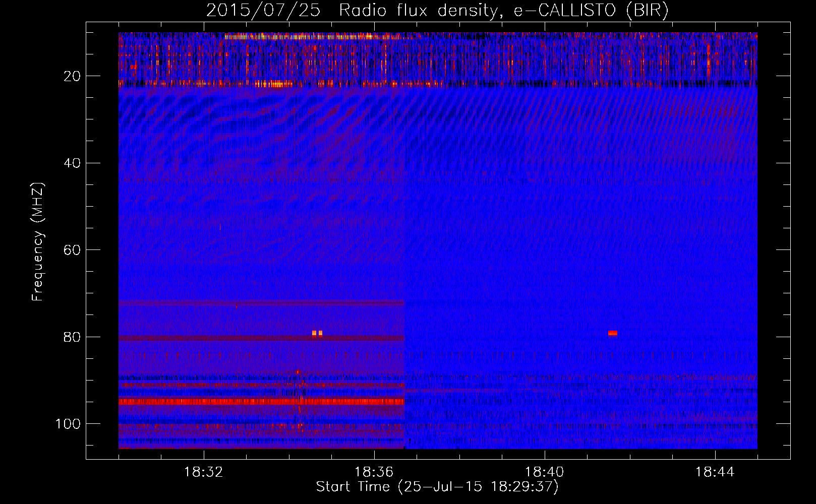Click the "Frequency (MHZ)" y-axis label
The height and width of the screenshot is (504, 816).
point(38,242)
